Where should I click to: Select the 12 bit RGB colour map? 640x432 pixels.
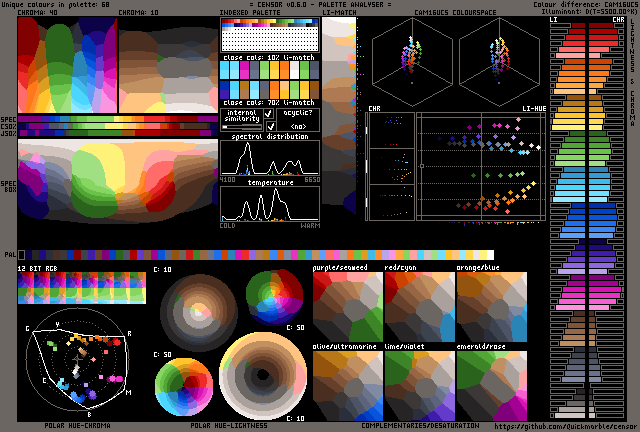(x=81, y=289)
